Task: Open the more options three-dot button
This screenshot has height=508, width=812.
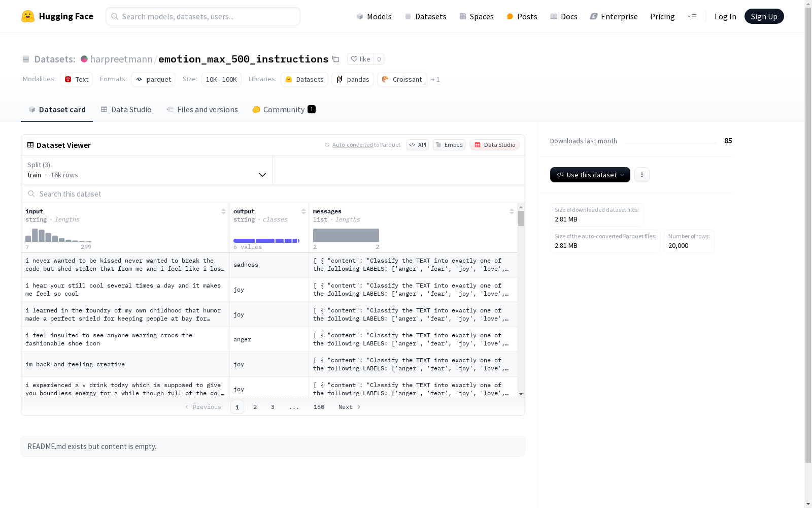Action: (x=642, y=175)
